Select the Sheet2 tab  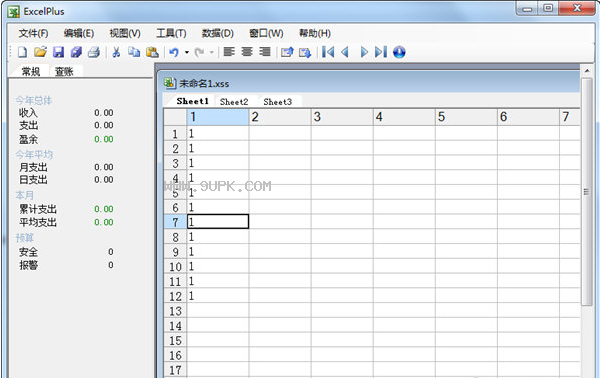coord(234,102)
